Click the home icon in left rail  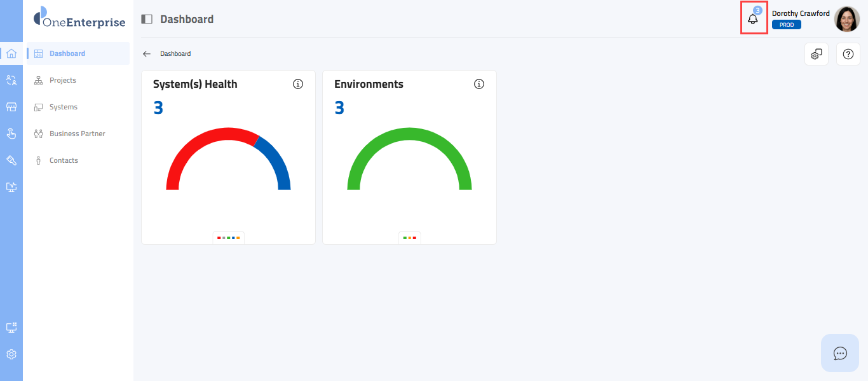tap(11, 53)
